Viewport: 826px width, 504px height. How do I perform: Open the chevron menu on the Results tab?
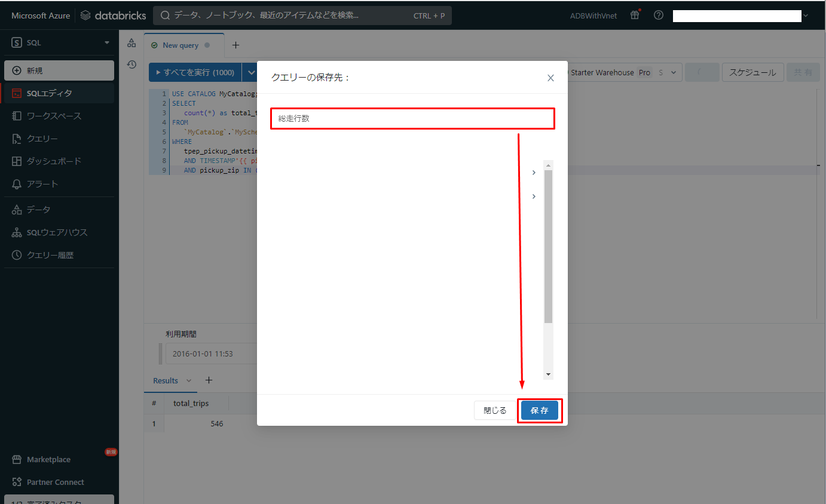(x=189, y=380)
